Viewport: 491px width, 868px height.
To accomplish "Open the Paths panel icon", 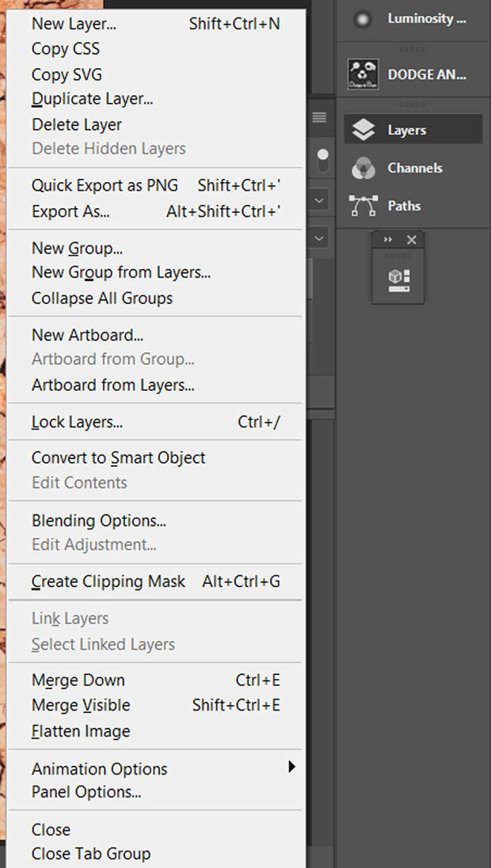I will (x=363, y=206).
